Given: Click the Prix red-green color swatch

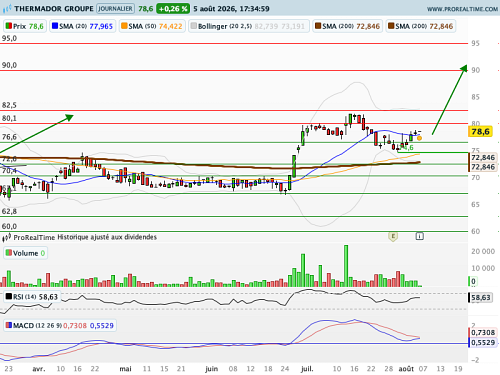Looking at the screenshot, I should click(9, 26).
